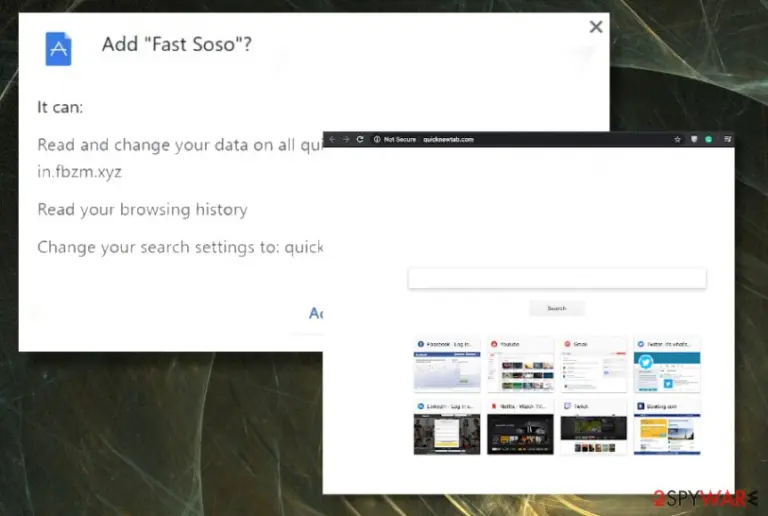This screenshot has width=768, height=516.
Task: Open the Not Secure site info icon
Action: (x=377, y=140)
